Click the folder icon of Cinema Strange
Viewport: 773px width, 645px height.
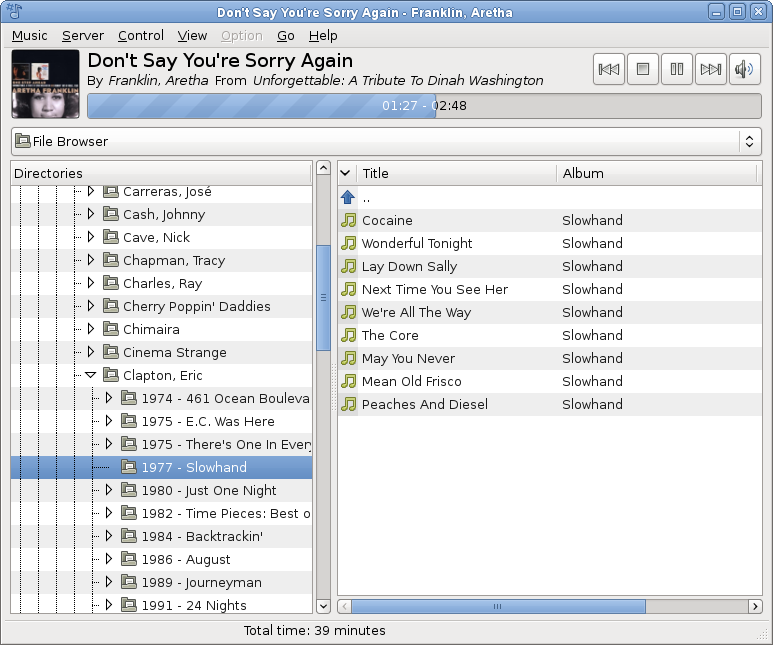(110, 352)
